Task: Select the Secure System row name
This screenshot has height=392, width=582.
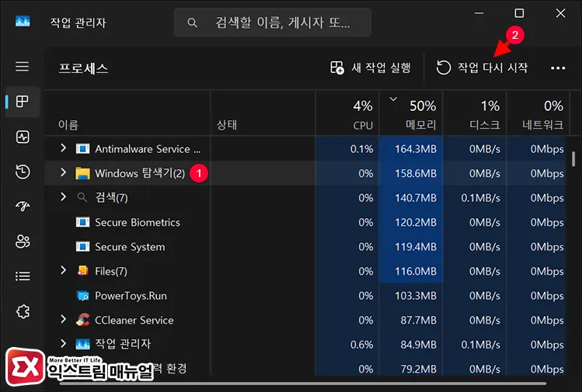Action: (x=130, y=247)
